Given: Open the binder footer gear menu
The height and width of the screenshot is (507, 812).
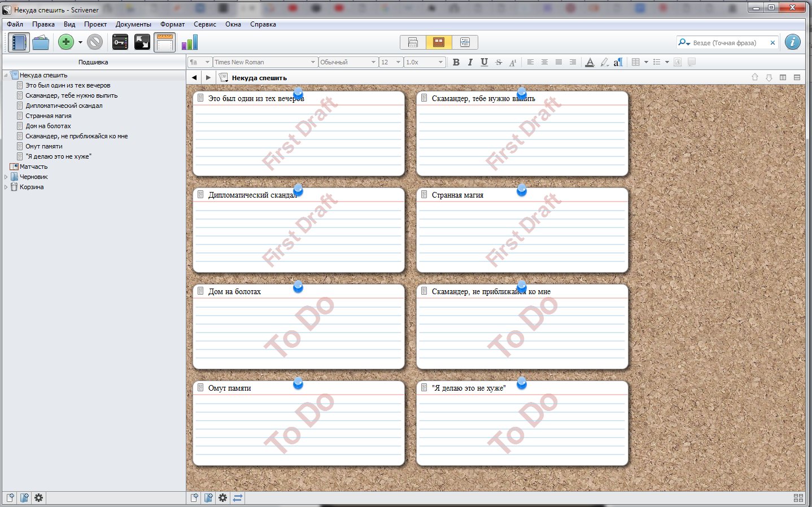Looking at the screenshot, I should pyautogui.click(x=38, y=497).
